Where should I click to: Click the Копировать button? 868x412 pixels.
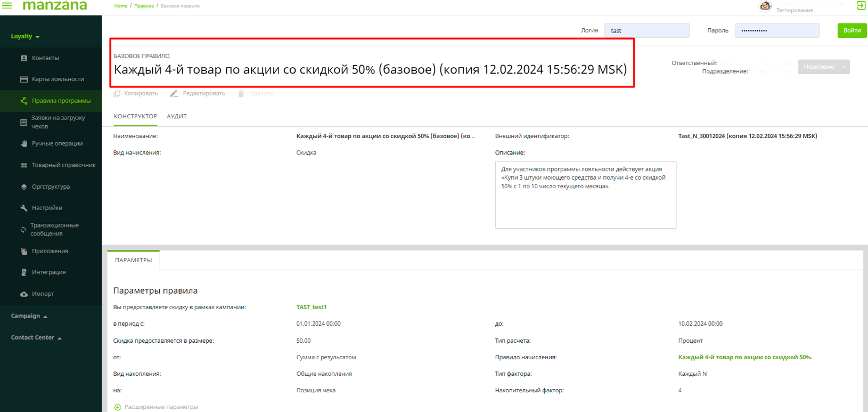pos(136,94)
